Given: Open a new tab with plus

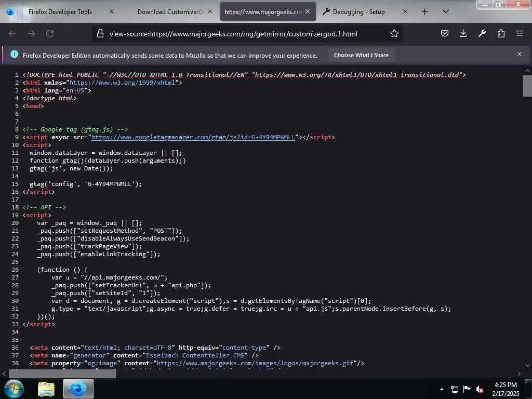Looking at the screenshot, I should [425, 12].
